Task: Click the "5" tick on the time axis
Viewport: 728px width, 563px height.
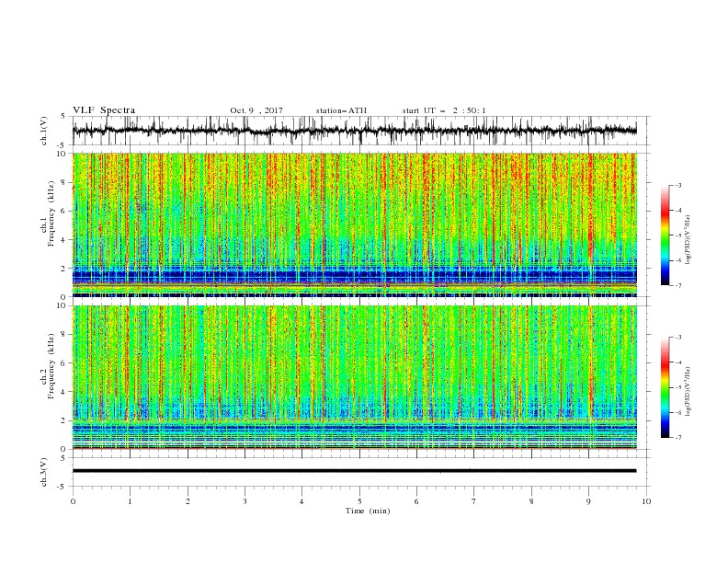Action: pyautogui.click(x=359, y=501)
